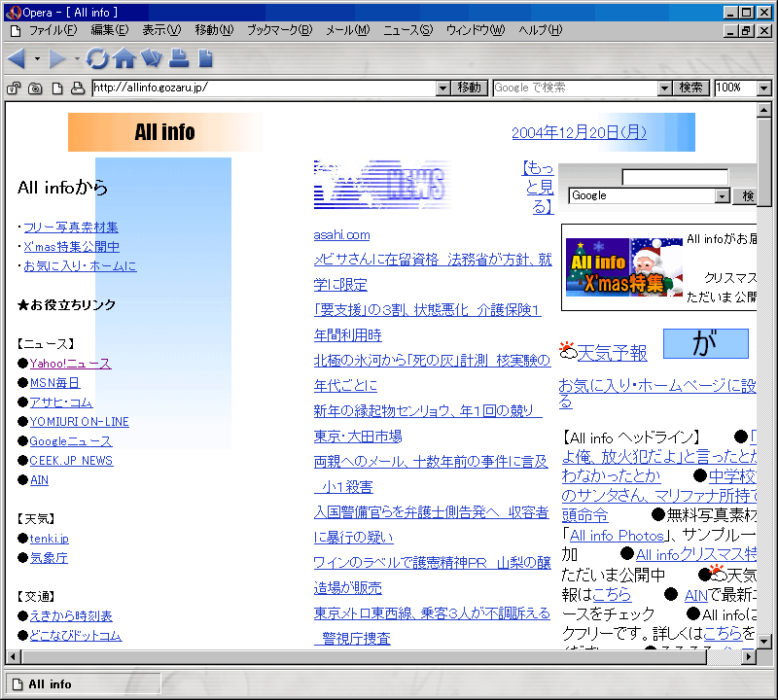778x700 pixels.
Task: Click the vertical scrollbar up arrow
Action: 764,110
